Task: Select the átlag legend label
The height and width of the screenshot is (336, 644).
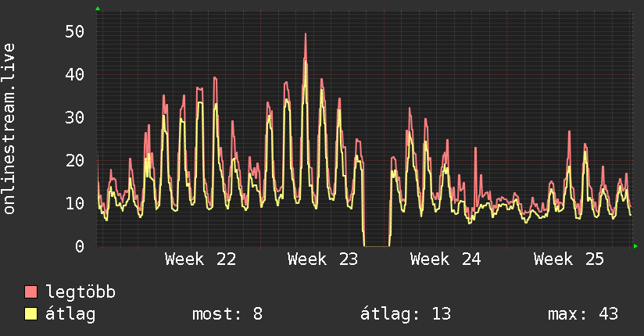Action: pyautogui.click(x=70, y=314)
